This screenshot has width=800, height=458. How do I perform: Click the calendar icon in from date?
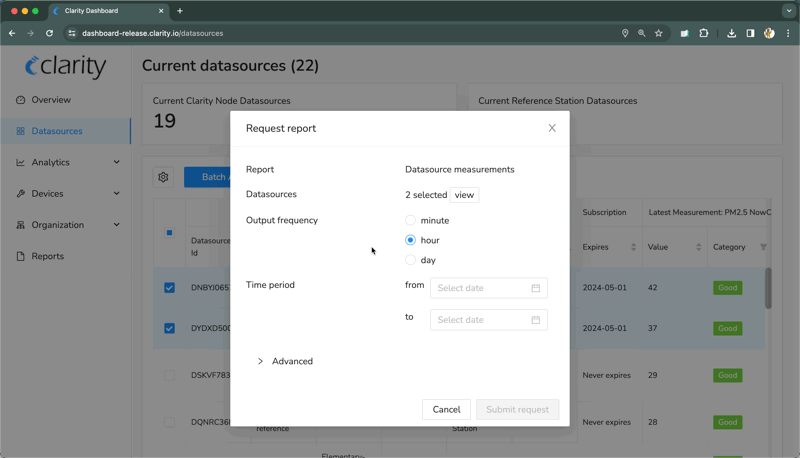535,288
